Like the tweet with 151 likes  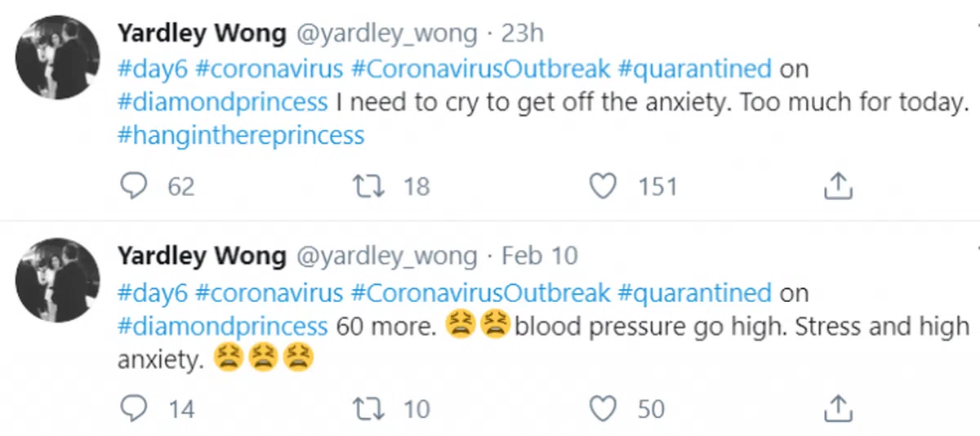pyautogui.click(x=603, y=187)
